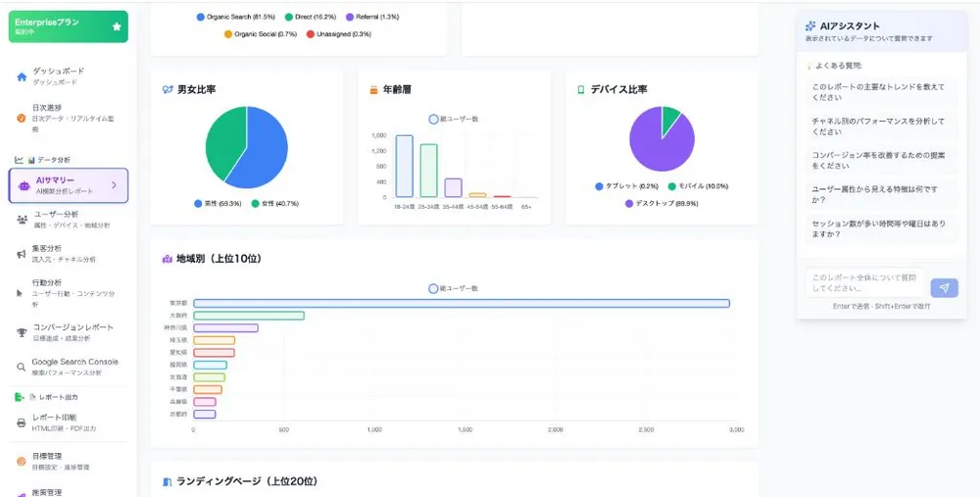Open the ダッシュボード home icon
Viewport: 980px width, 497px height.
(x=22, y=76)
